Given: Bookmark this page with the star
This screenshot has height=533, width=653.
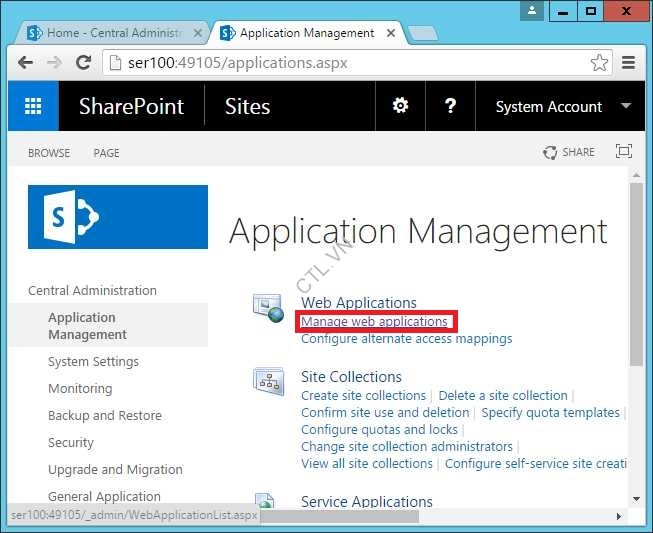Looking at the screenshot, I should tap(599, 63).
